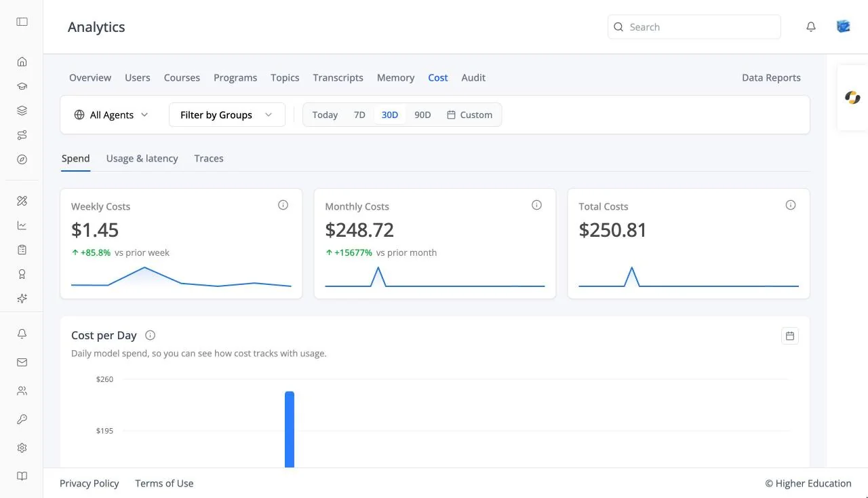Show info for Cost per Day
The width and height of the screenshot is (868, 498).
[151, 335]
